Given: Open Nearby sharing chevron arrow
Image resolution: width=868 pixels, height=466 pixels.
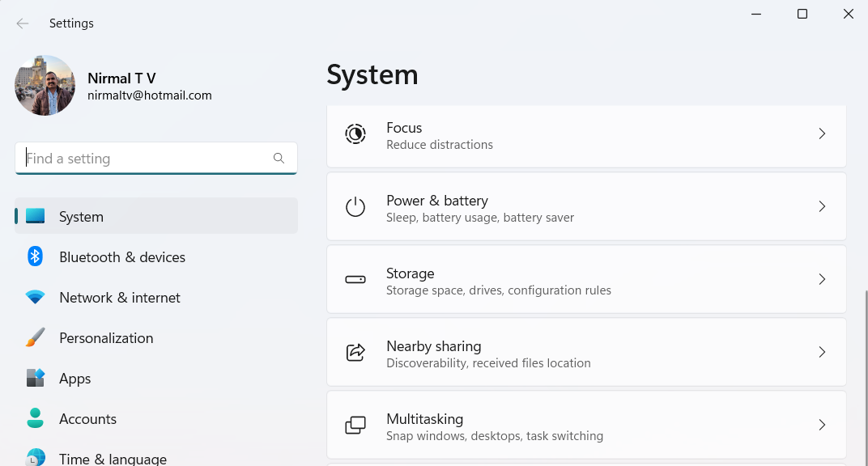Looking at the screenshot, I should tap(822, 352).
